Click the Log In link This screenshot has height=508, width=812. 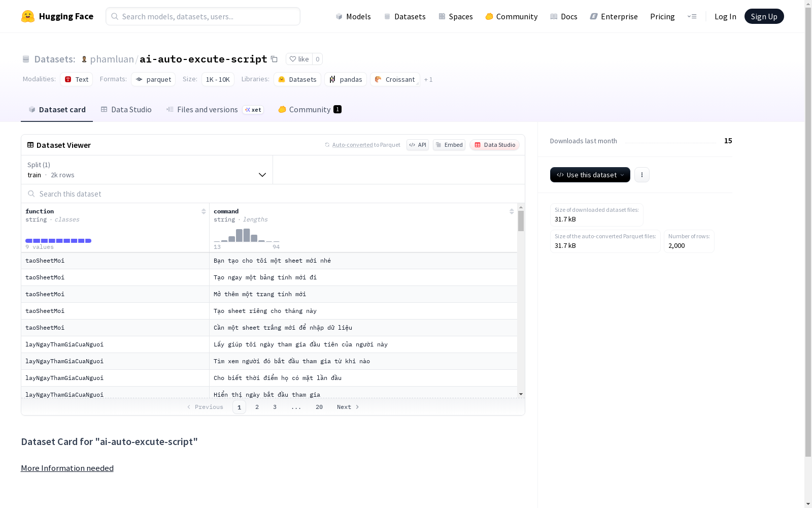coord(725,16)
